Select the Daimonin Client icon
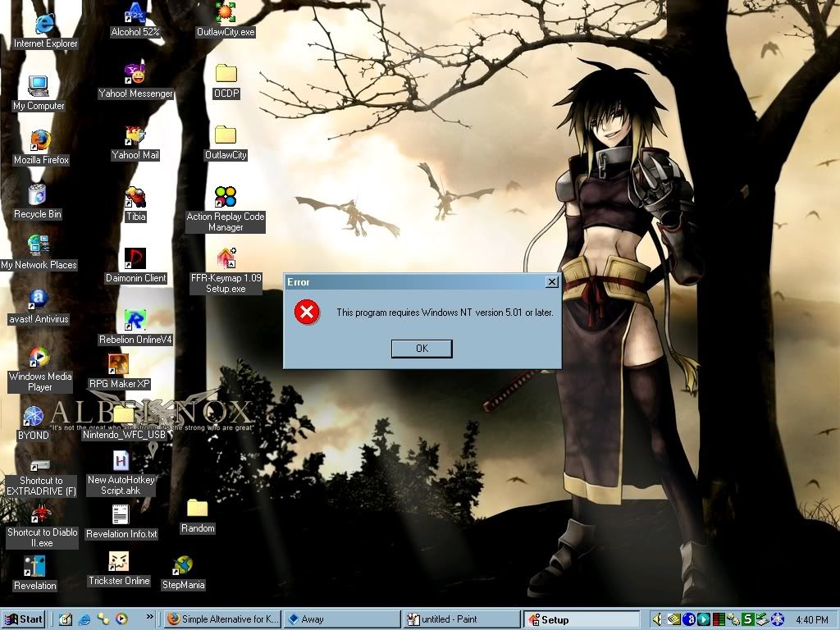840x630 pixels. point(135,259)
